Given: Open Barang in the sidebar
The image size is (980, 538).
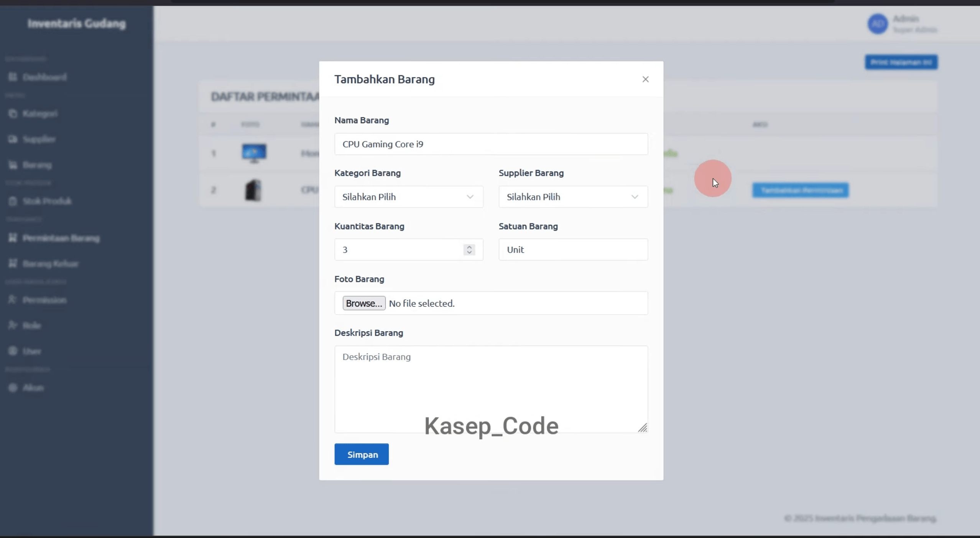Looking at the screenshot, I should tap(37, 165).
